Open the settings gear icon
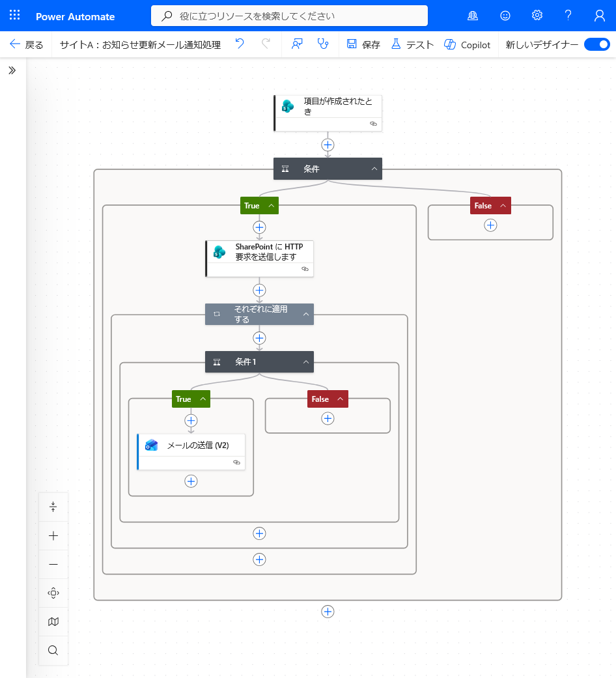The image size is (616, 678). coord(537,16)
